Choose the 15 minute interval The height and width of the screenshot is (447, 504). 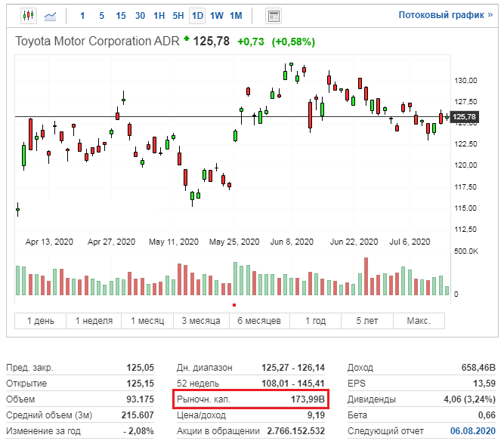(121, 15)
